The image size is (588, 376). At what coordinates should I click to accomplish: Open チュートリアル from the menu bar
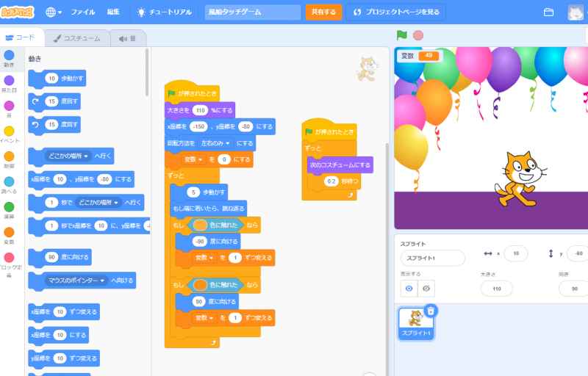click(165, 12)
